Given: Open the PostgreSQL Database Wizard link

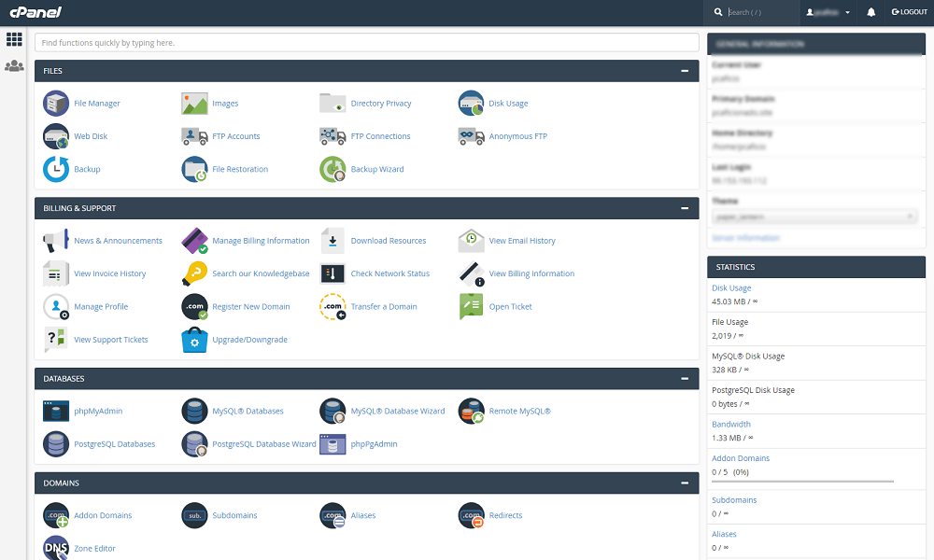Looking at the screenshot, I should (264, 444).
